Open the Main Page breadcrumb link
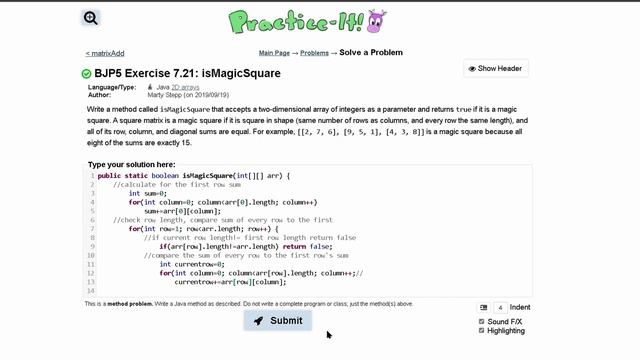640x360 pixels. (x=274, y=53)
